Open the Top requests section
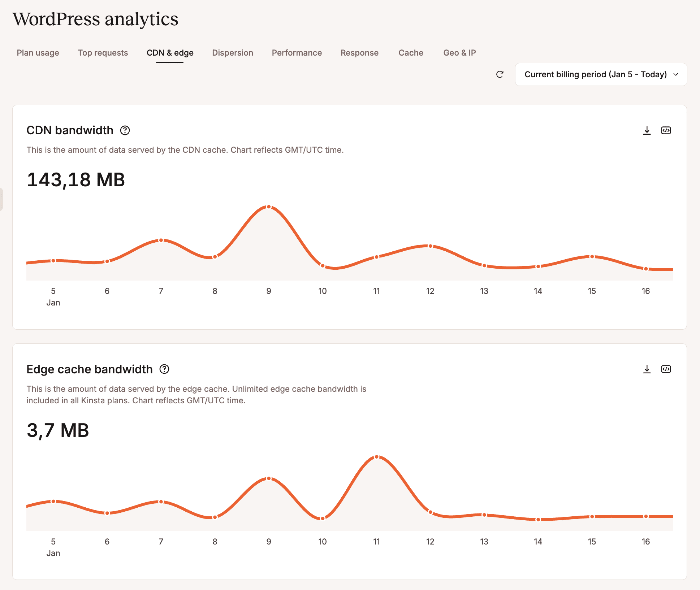The width and height of the screenshot is (700, 590). pos(103,53)
